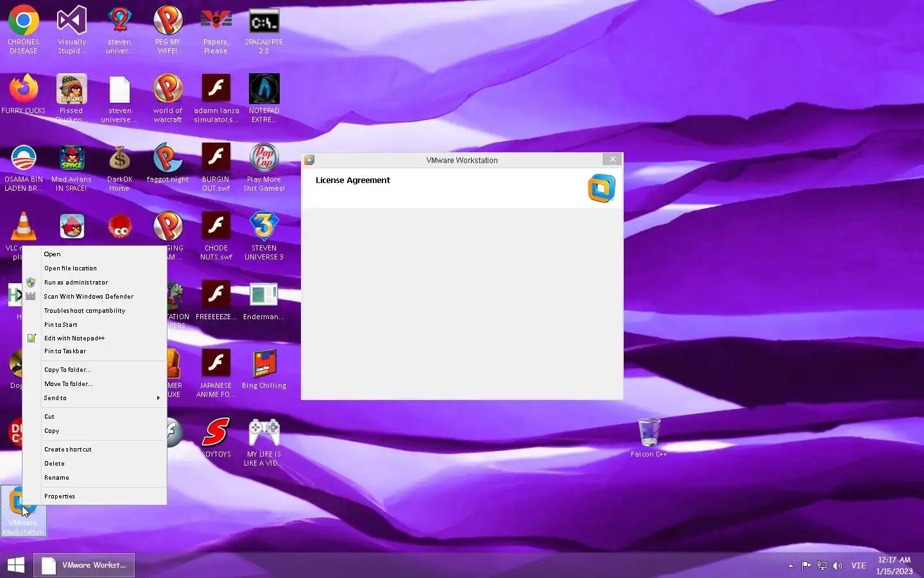
Task: Open the Action Center flag tray icon
Action: pyautogui.click(x=806, y=566)
